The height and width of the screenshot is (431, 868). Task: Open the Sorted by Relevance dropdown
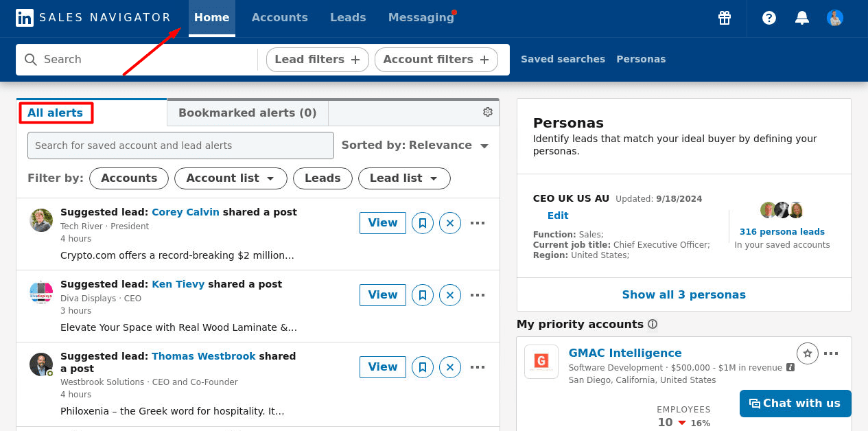[415, 145]
